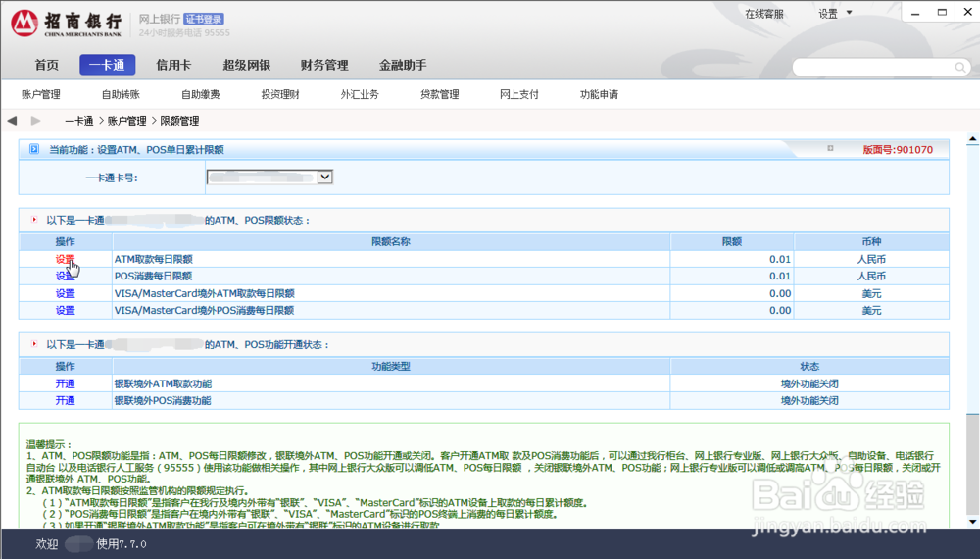Open the 外汇业务 submenu
This screenshot has width=980, height=559.
[360, 94]
